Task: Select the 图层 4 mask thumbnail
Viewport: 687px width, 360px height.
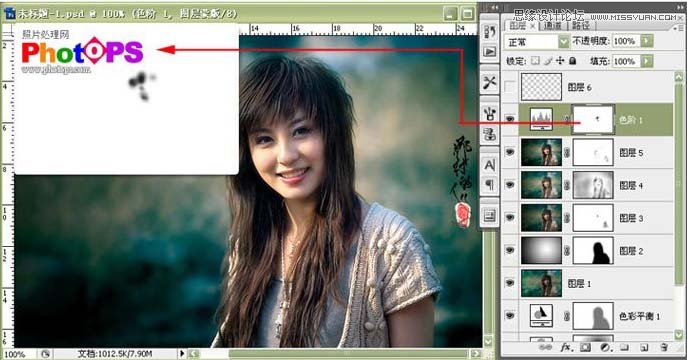Action: click(x=593, y=185)
